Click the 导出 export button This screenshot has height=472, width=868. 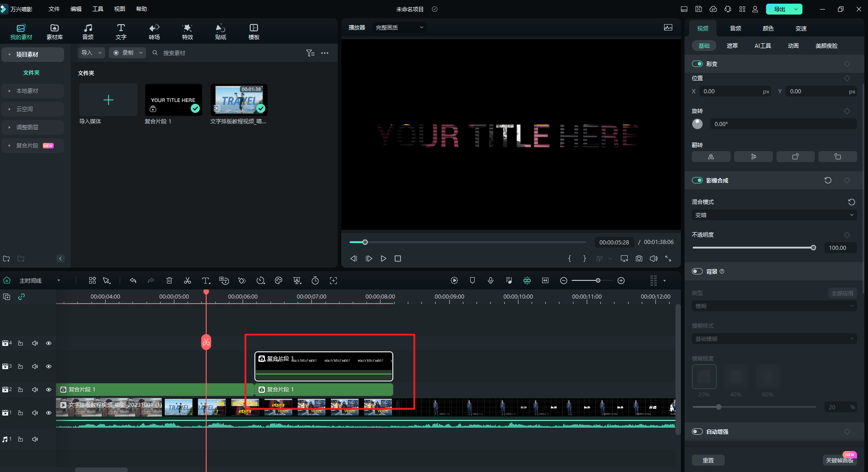[780, 9]
